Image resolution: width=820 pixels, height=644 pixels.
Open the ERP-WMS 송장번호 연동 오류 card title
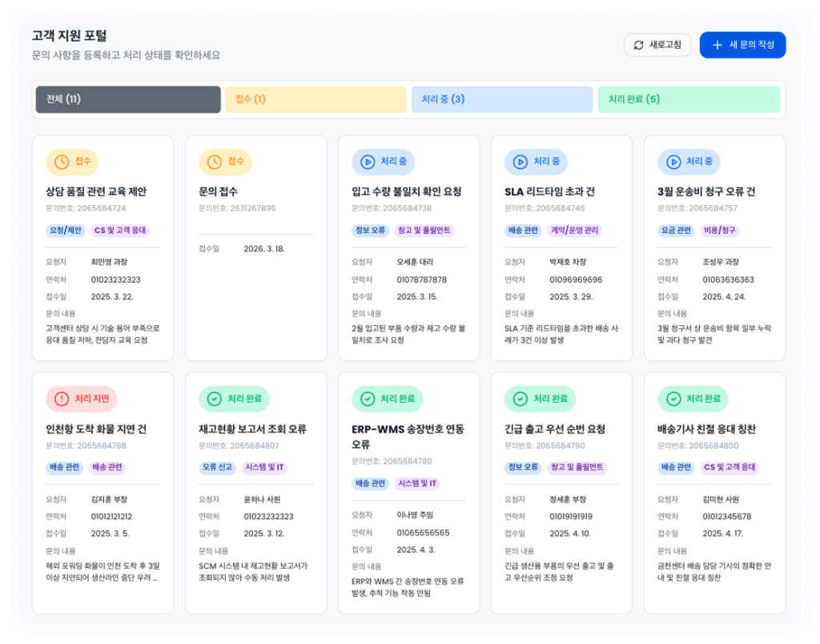click(x=408, y=436)
